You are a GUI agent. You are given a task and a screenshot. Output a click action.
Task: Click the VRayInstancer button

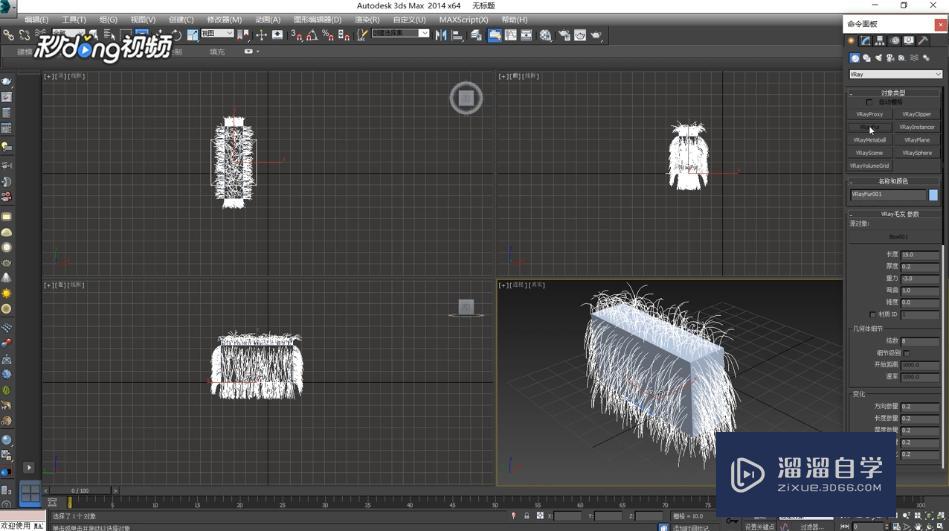917,127
